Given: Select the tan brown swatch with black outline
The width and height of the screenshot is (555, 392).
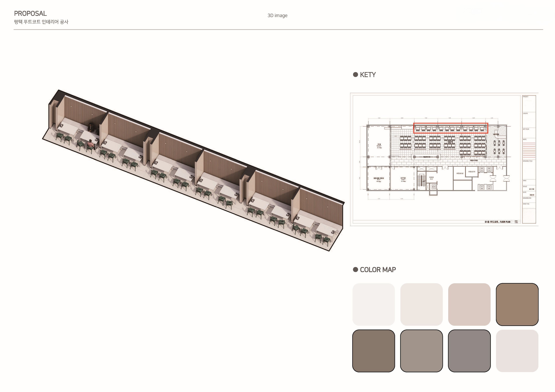Looking at the screenshot, I should (517, 304).
